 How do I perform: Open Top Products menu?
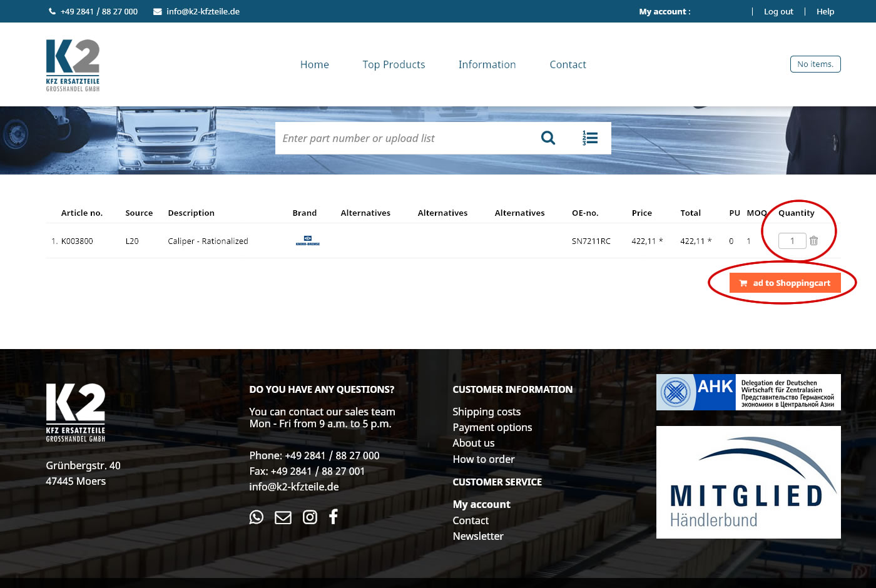pyautogui.click(x=394, y=64)
